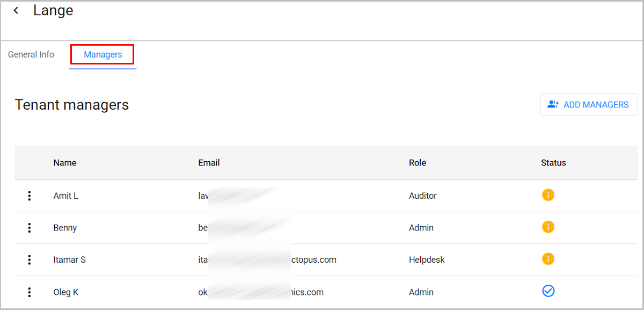Open the three-dot menu for Oleg K
This screenshot has width=644, height=310.
30,292
